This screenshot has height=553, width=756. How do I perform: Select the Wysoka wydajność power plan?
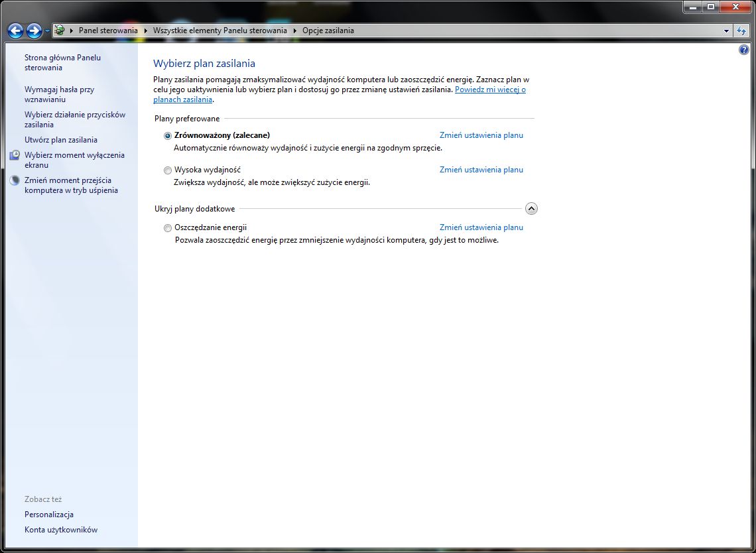coord(168,170)
